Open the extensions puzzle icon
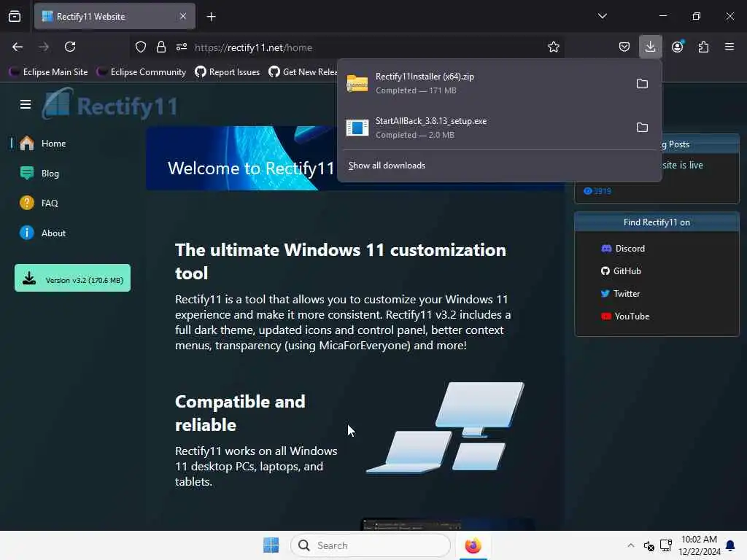Image resolution: width=747 pixels, height=560 pixels. pos(703,47)
